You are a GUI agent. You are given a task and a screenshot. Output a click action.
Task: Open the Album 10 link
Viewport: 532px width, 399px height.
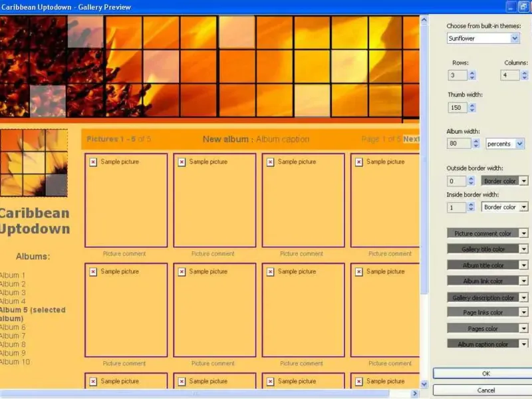[15, 362]
